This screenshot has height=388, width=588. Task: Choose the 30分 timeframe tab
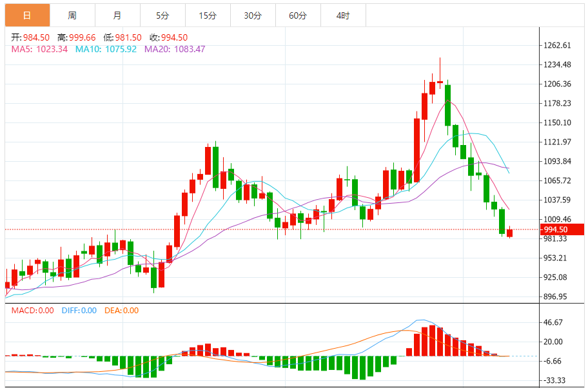pos(253,15)
